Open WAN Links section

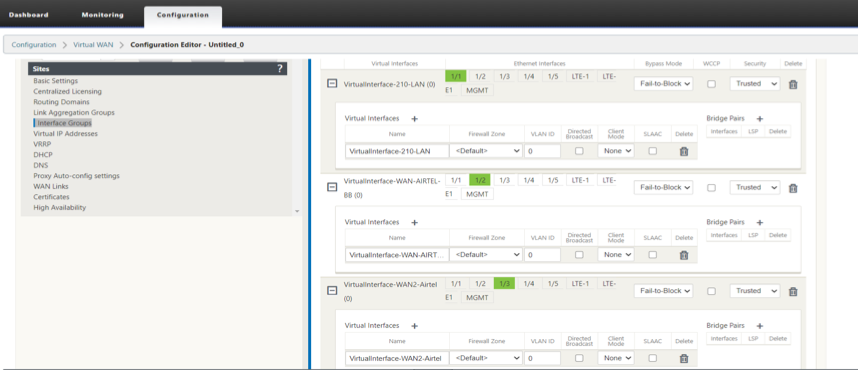pos(51,186)
